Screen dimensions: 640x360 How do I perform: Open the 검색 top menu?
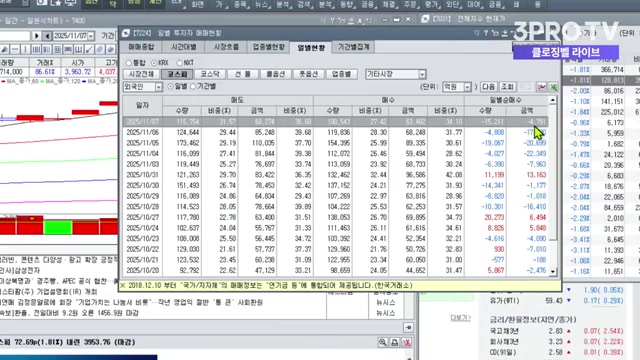pyautogui.click(x=304, y=4)
